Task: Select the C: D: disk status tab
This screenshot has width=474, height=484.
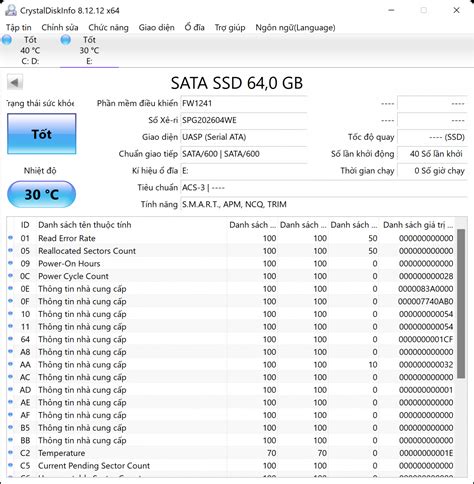Action: click(30, 50)
